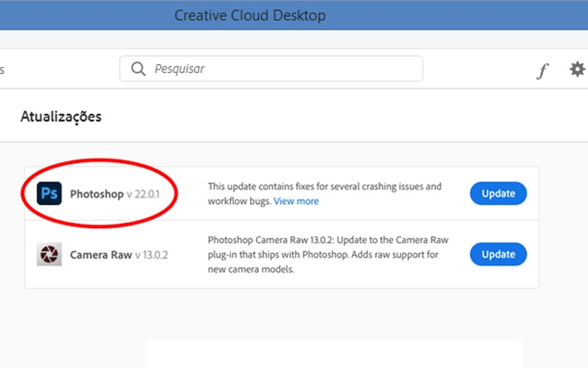
Task: Update Photoshop v 22.0.1
Action: (498, 194)
